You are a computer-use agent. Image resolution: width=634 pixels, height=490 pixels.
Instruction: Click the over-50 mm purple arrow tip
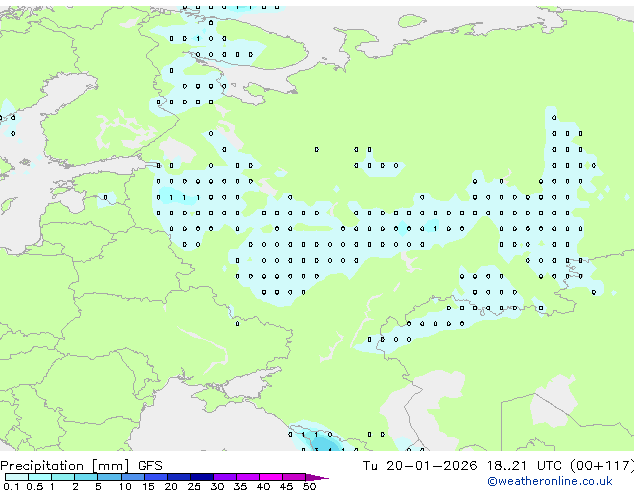tap(317, 477)
